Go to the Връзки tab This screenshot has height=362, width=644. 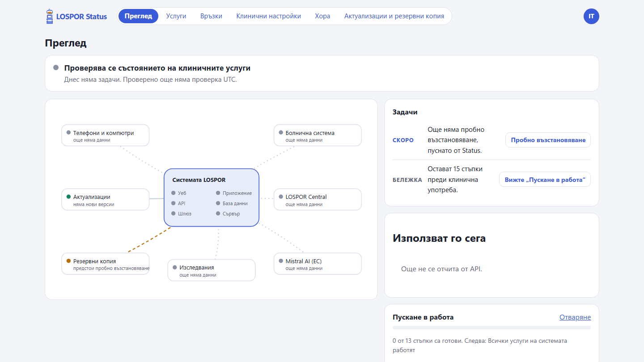212,16
